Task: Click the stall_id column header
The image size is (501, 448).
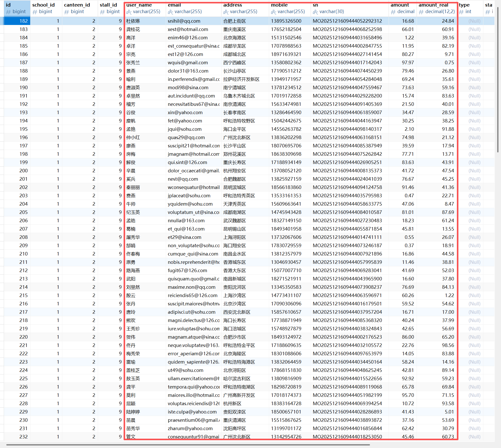Action: tap(108, 5)
